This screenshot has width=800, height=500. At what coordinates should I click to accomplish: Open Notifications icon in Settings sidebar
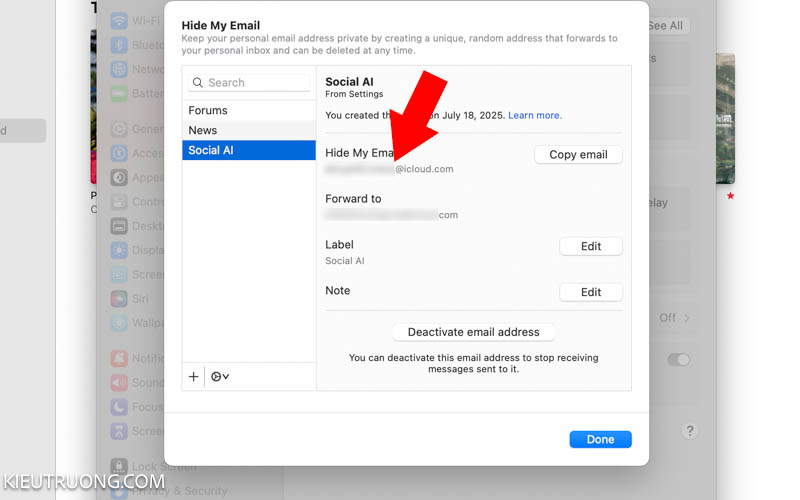(x=119, y=358)
